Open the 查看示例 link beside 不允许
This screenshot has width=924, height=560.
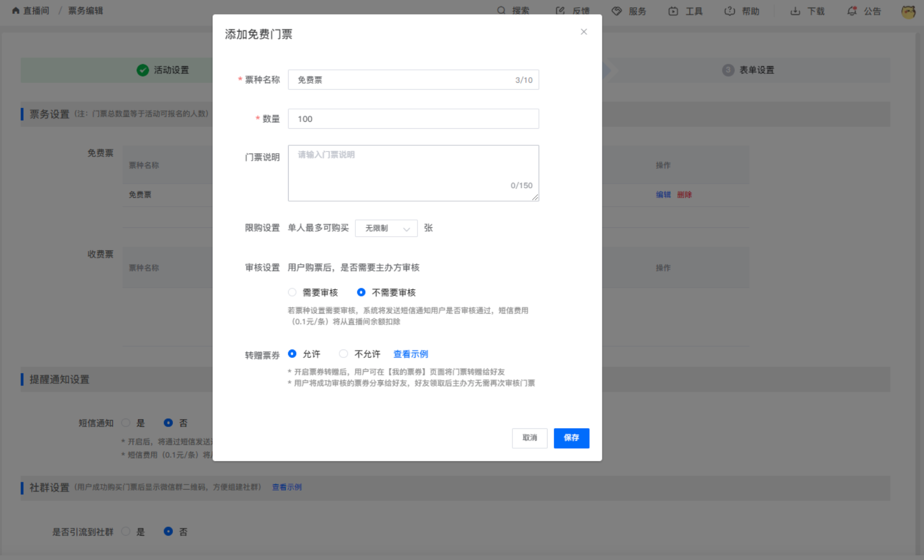[410, 354]
